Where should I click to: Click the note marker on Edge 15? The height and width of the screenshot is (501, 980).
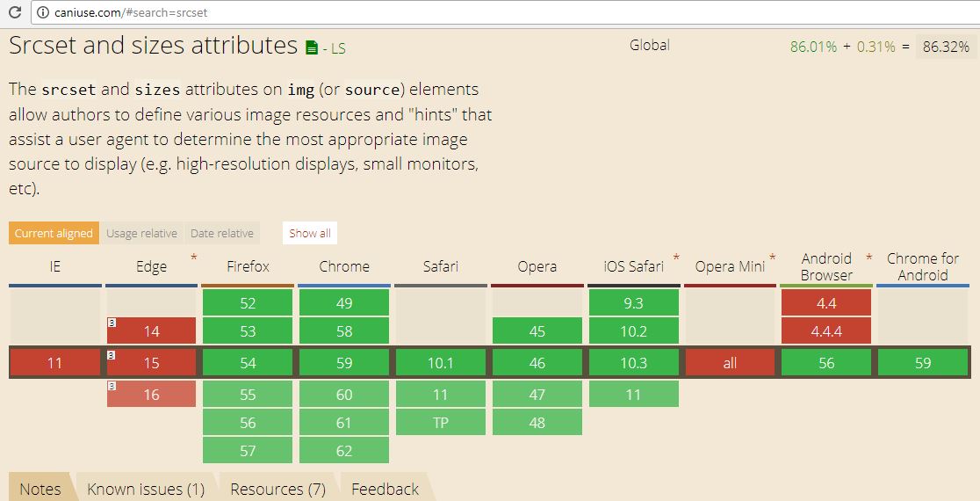coord(112,354)
